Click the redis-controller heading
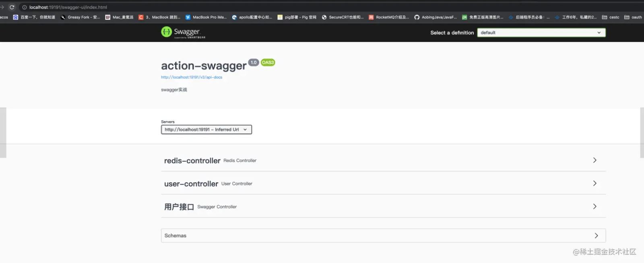644x263 pixels. (192, 160)
